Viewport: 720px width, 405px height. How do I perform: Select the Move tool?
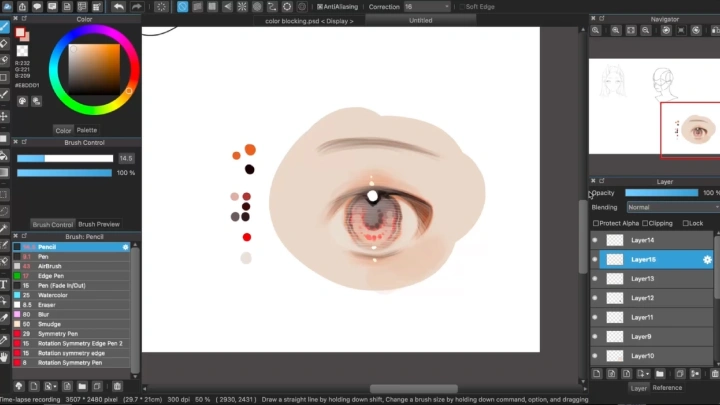pyautogui.click(x=4, y=116)
